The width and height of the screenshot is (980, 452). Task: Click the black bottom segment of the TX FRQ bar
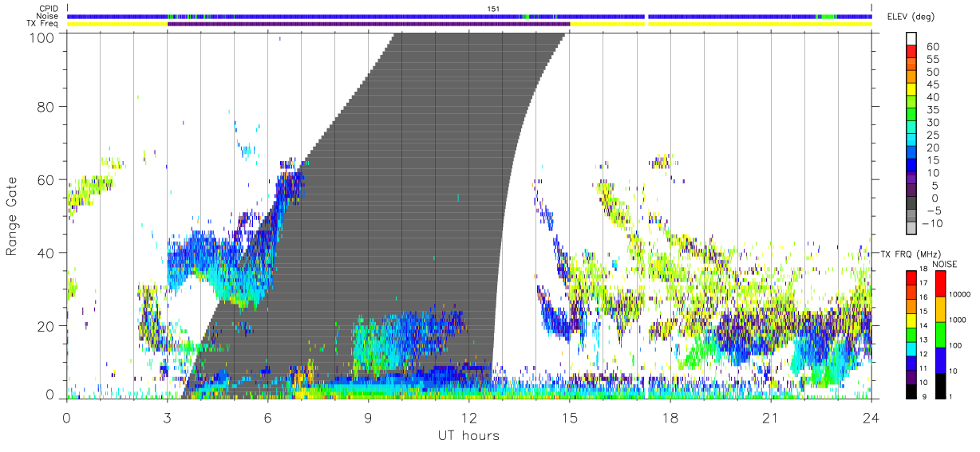[910, 391]
